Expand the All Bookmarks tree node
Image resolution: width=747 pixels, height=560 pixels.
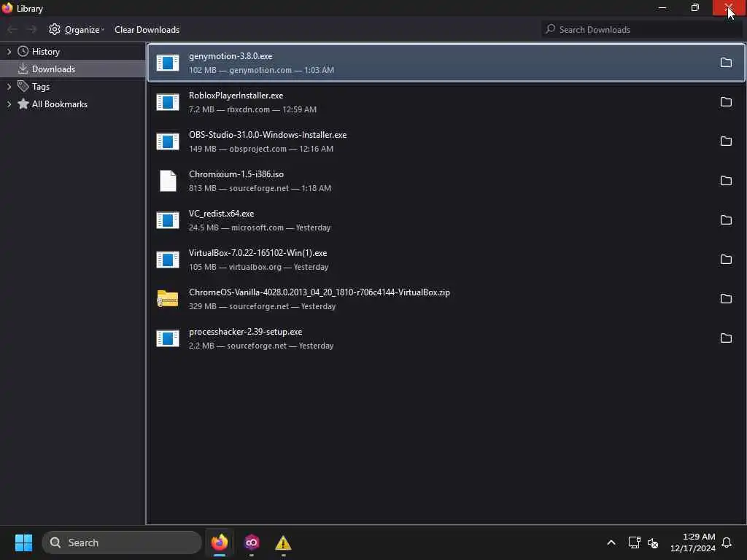tap(9, 104)
